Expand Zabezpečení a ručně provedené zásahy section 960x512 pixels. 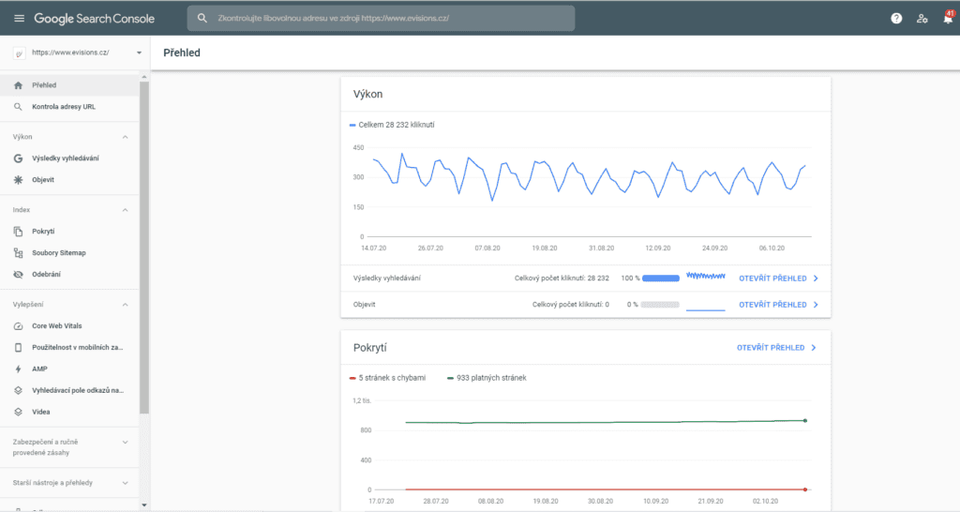click(125, 441)
